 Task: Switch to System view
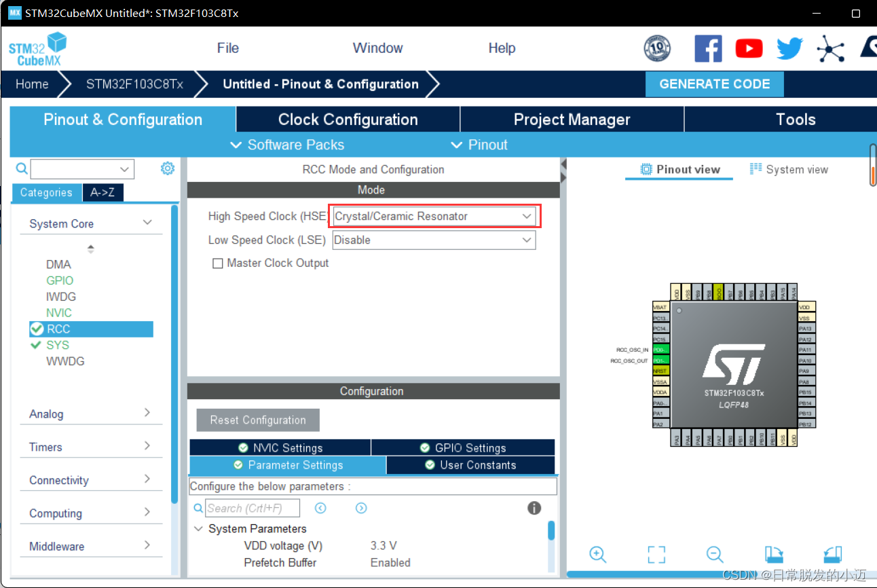tap(789, 170)
